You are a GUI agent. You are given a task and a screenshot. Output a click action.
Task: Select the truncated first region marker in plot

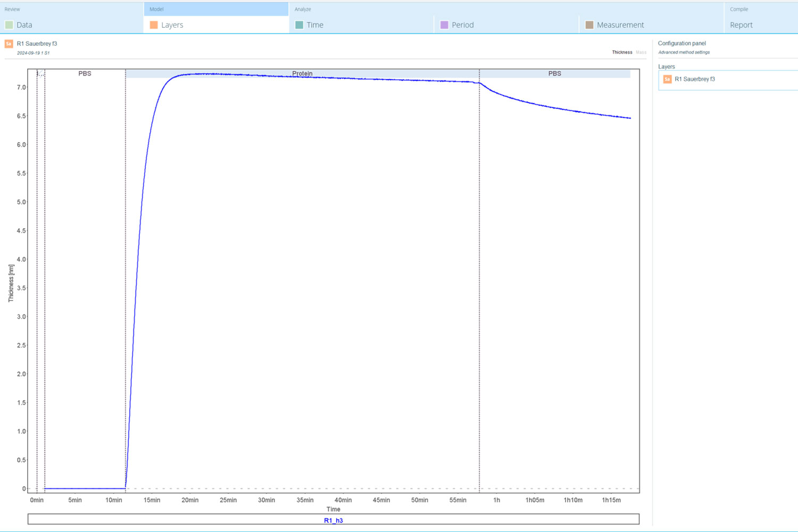coord(41,73)
